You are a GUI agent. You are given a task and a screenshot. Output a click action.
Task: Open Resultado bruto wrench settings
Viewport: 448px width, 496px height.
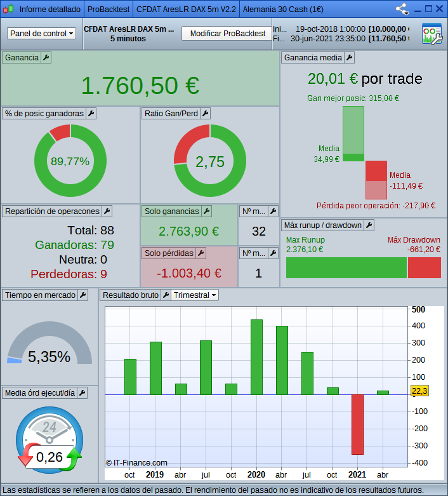[166, 295]
